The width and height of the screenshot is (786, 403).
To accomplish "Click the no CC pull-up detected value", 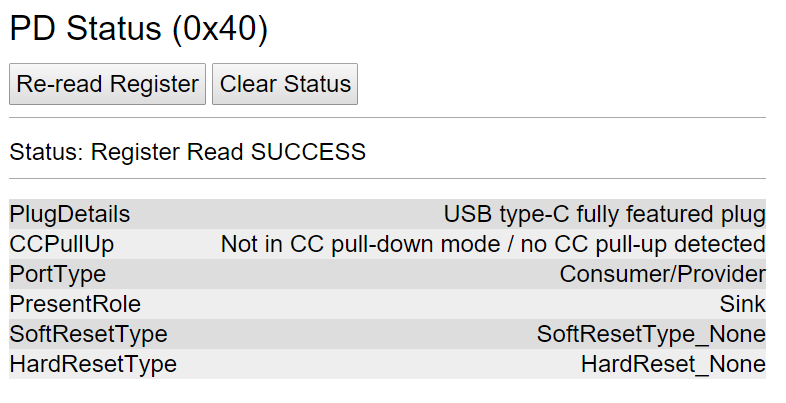I will (643, 245).
